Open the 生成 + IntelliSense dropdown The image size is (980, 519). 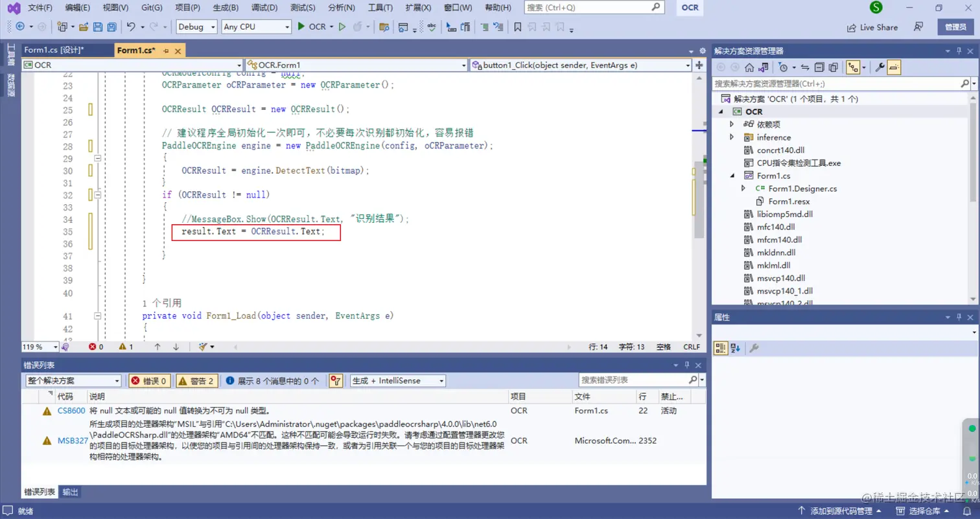(x=397, y=381)
